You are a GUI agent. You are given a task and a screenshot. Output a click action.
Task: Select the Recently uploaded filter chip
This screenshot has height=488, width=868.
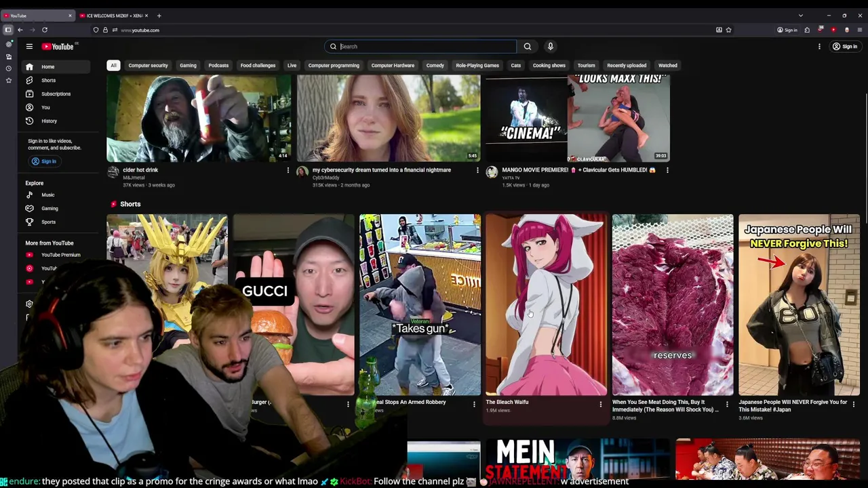[x=627, y=65]
